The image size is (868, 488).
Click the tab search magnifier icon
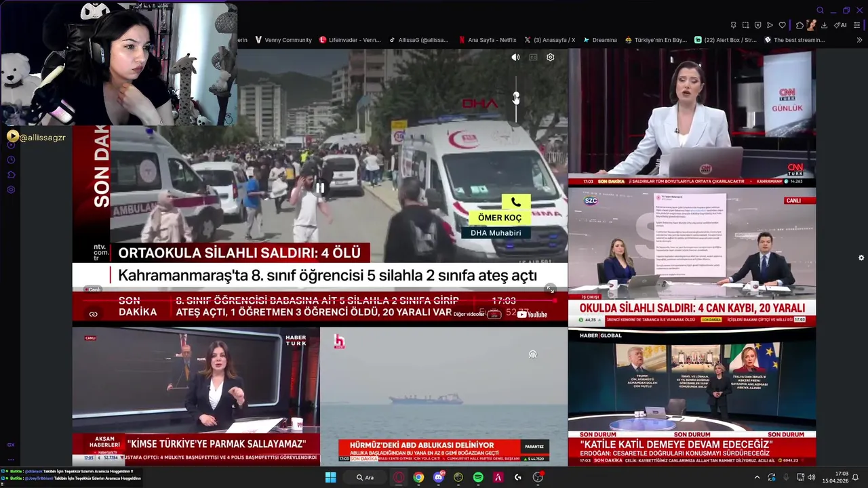click(820, 10)
